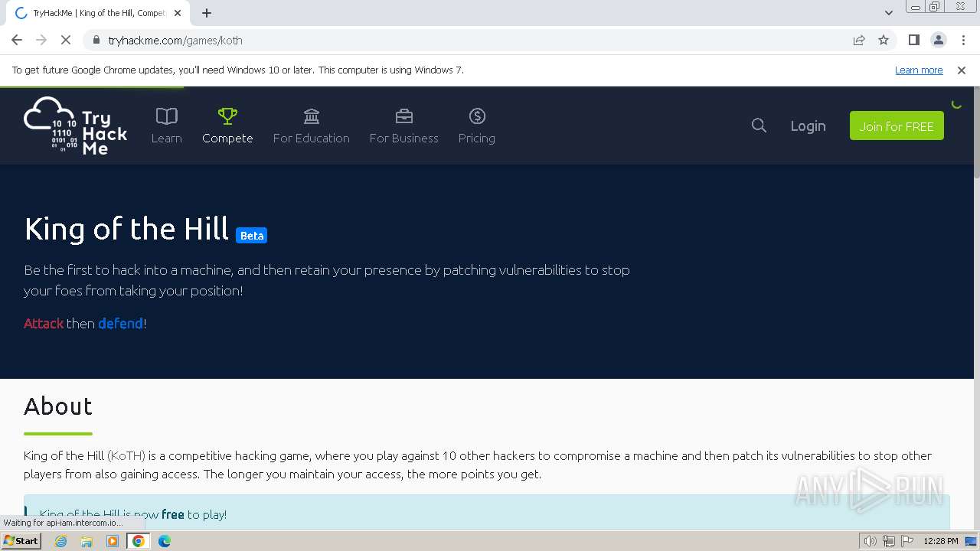The height and width of the screenshot is (551, 980).
Task: Open For Education building icon menu
Action: pyautogui.click(x=311, y=126)
